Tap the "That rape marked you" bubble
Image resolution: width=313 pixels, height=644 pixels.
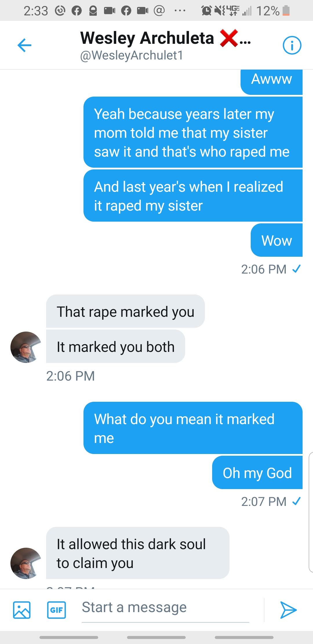(125, 312)
